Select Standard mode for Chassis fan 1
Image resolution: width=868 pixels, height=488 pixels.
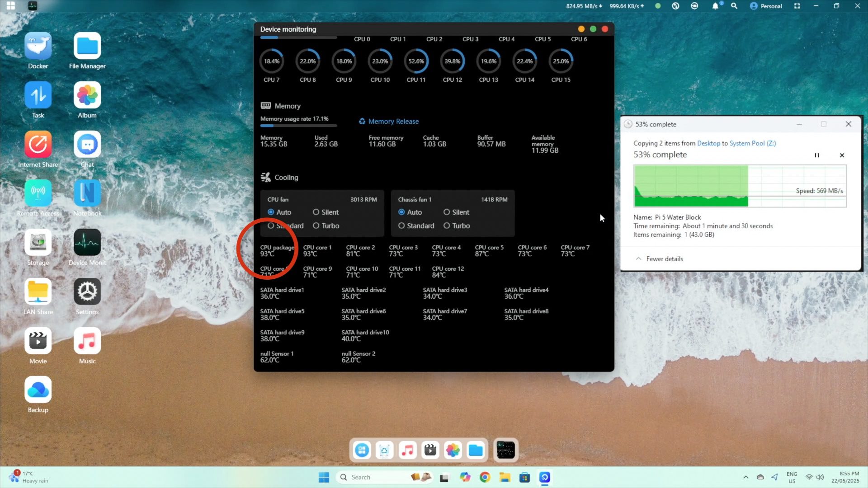(x=401, y=226)
